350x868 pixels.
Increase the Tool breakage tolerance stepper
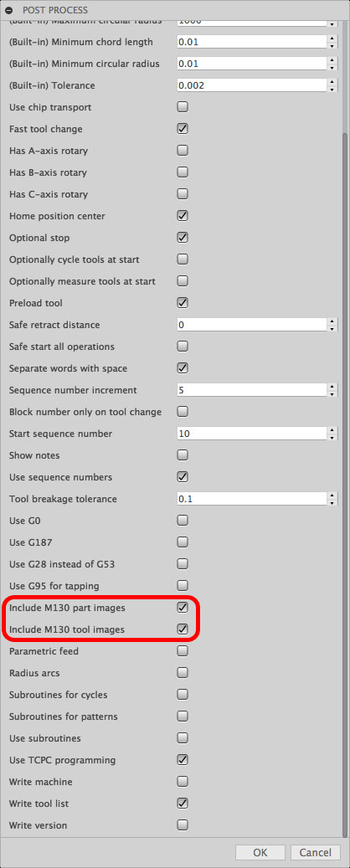point(332,495)
